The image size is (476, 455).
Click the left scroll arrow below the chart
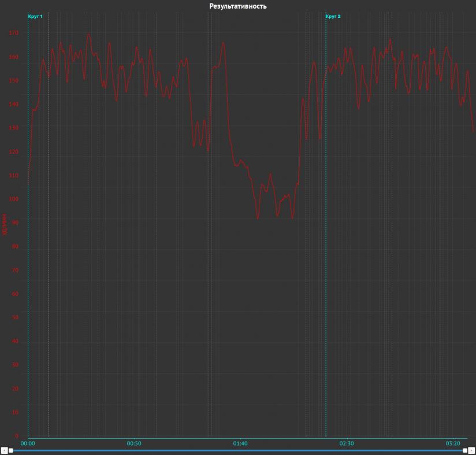coord(4,450)
